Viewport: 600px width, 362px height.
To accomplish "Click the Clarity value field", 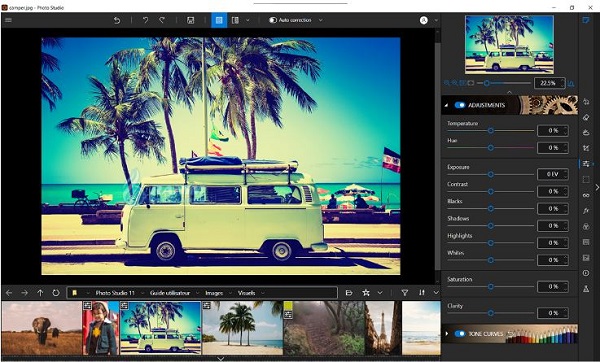I will pos(553,313).
